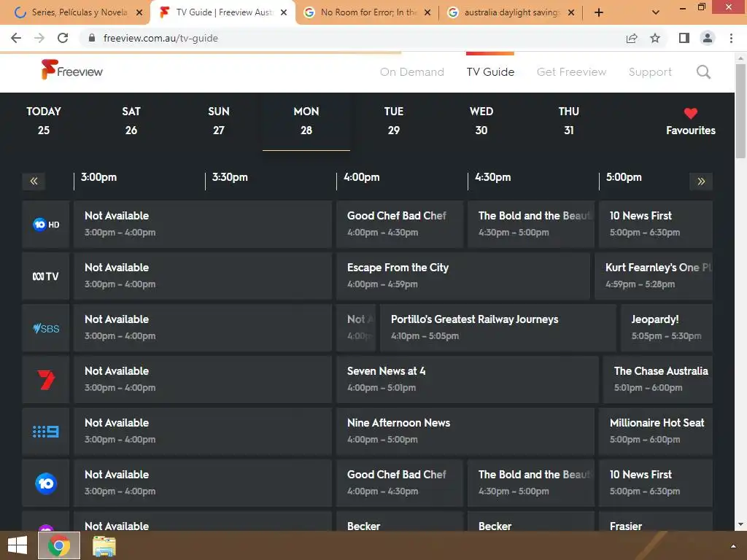Open Portillo's Greatest Railway Journeys listing
747x560 pixels.
tap(498, 328)
